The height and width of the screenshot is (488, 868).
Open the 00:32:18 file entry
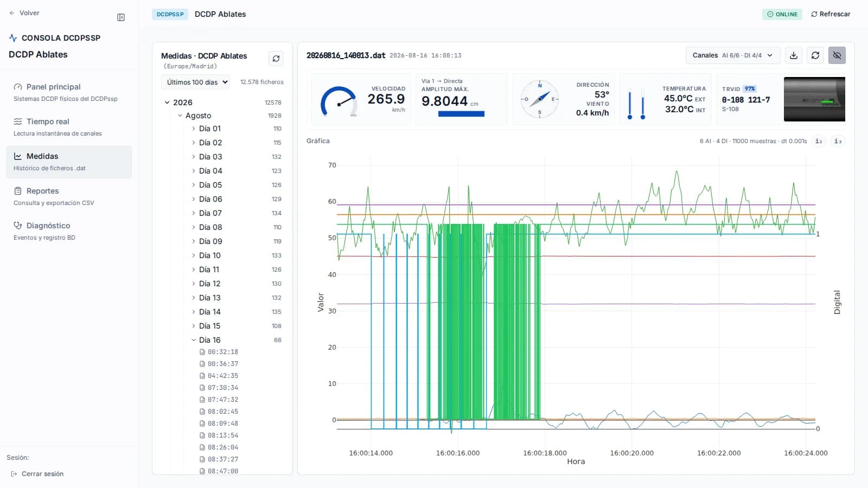(222, 352)
